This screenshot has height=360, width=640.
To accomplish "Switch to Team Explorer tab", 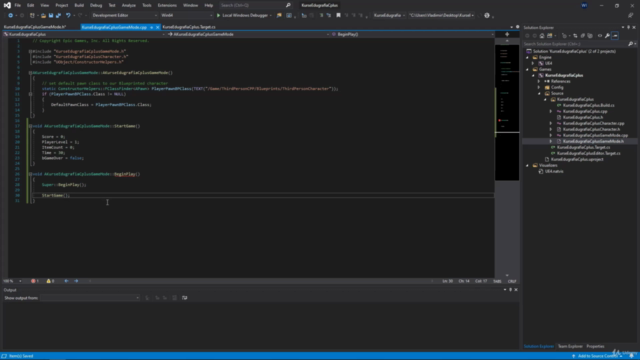I will coord(570,347).
